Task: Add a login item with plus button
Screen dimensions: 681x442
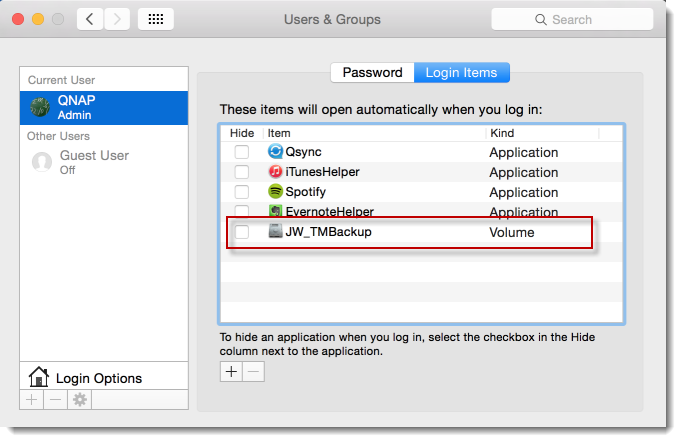Action: click(x=231, y=371)
